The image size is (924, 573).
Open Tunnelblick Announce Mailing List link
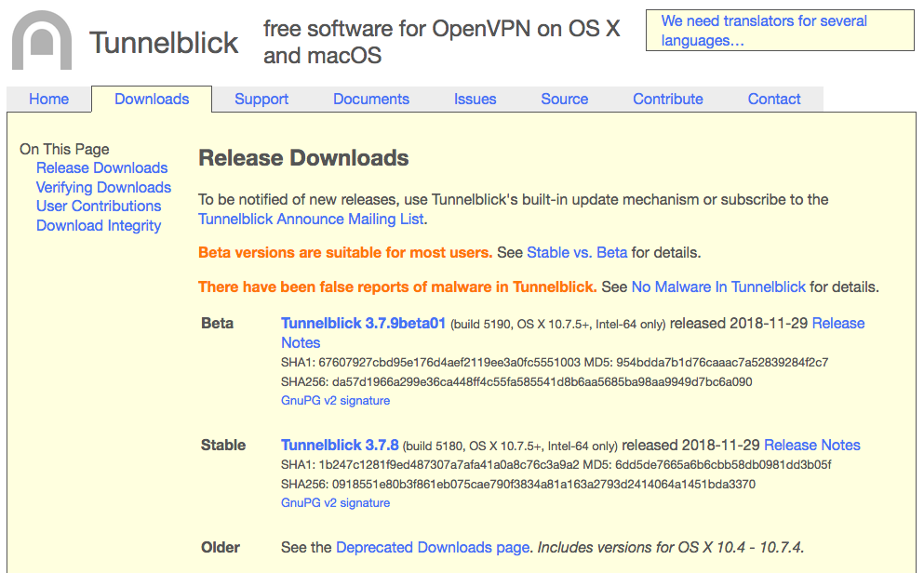coord(311,220)
